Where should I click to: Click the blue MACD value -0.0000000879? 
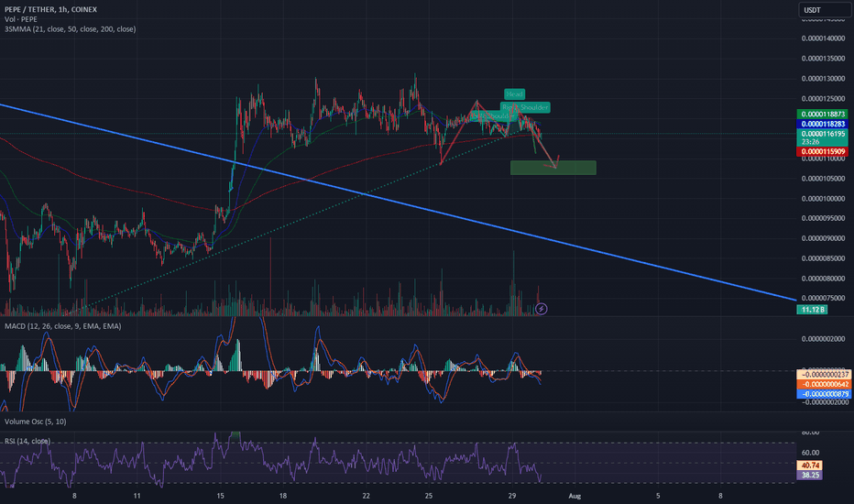point(823,394)
